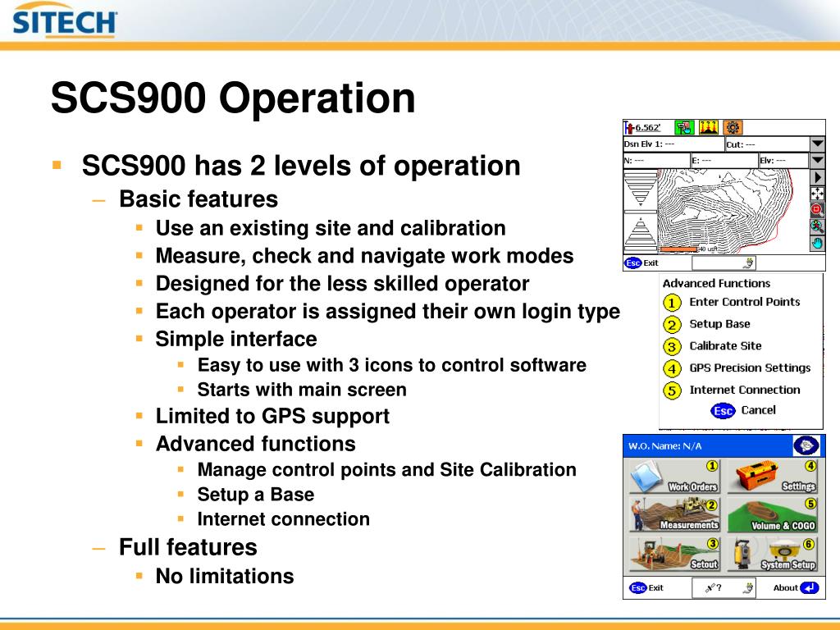Click the N: coordinate field
The image size is (840, 630).
[657, 161]
